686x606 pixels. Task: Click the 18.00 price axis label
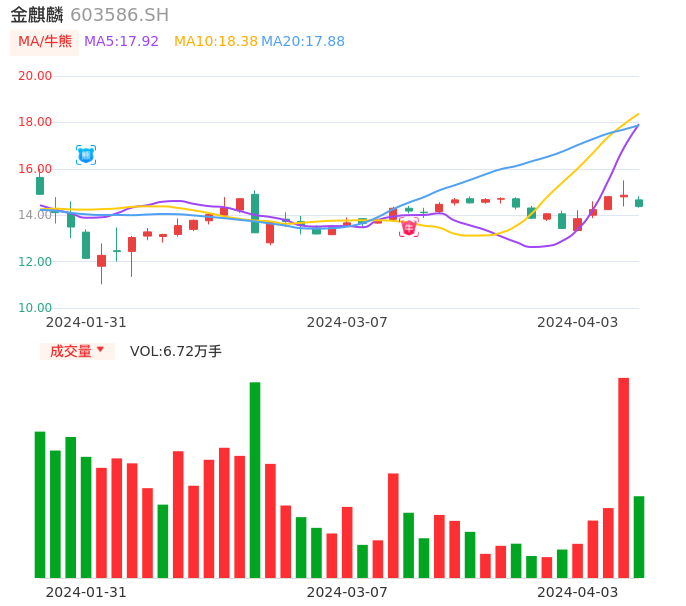click(35, 122)
